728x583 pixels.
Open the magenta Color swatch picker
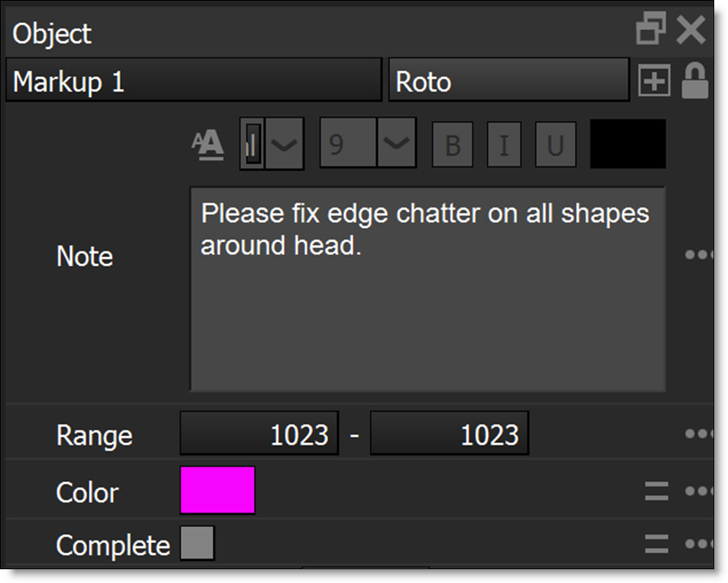(217, 490)
